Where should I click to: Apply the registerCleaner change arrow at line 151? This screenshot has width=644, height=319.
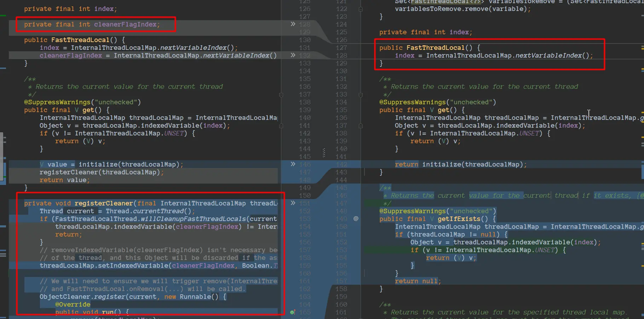click(293, 203)
